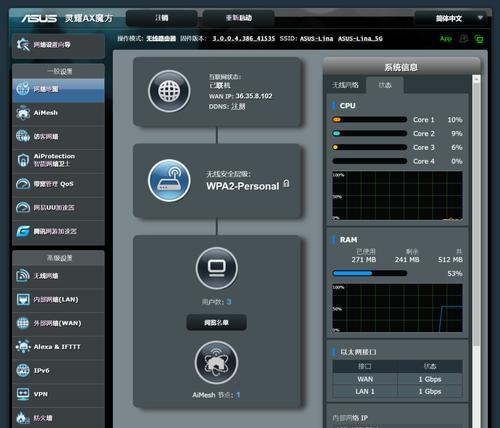500x428 pixels.
Task: Click the scrollbar up arrow in 系统信息 panel
Action: [477, 79]
